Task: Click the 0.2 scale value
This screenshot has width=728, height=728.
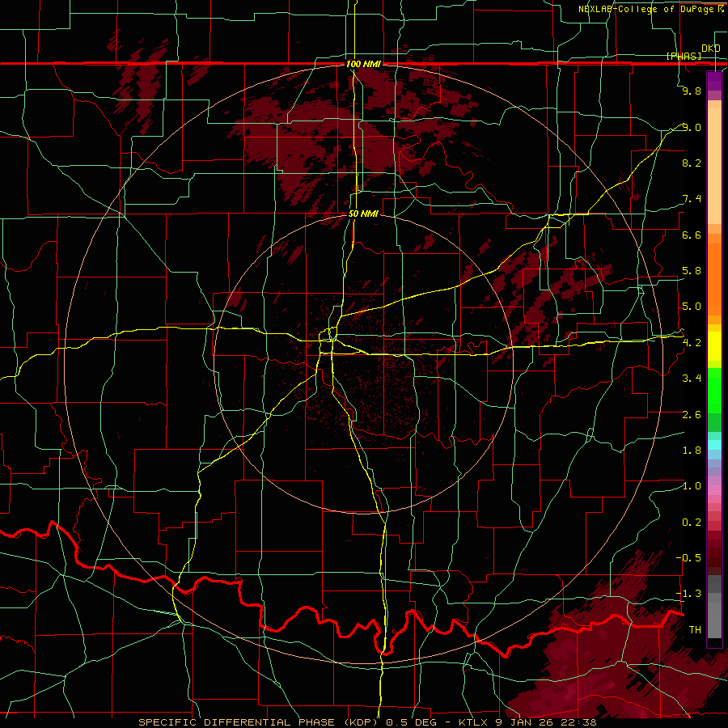Action: 692,523
